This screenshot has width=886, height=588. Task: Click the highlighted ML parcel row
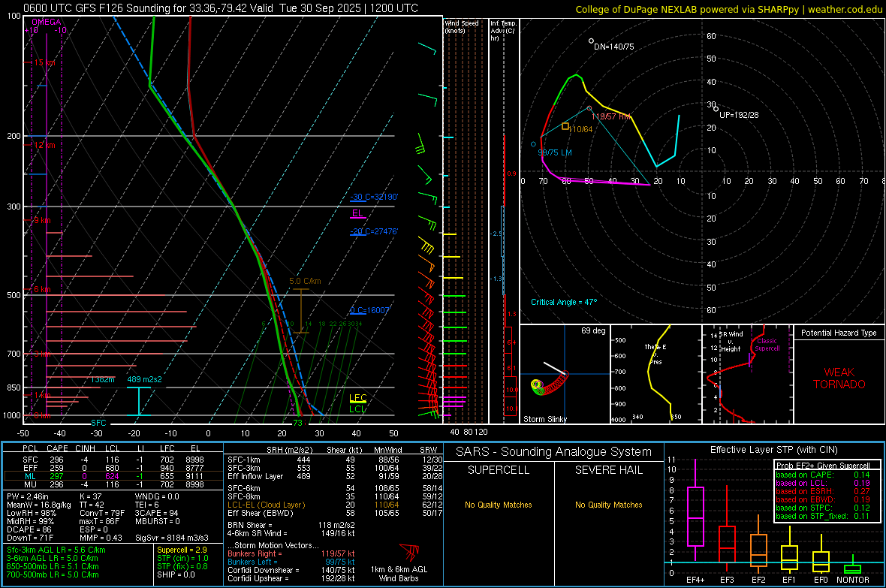coord(113,477)
